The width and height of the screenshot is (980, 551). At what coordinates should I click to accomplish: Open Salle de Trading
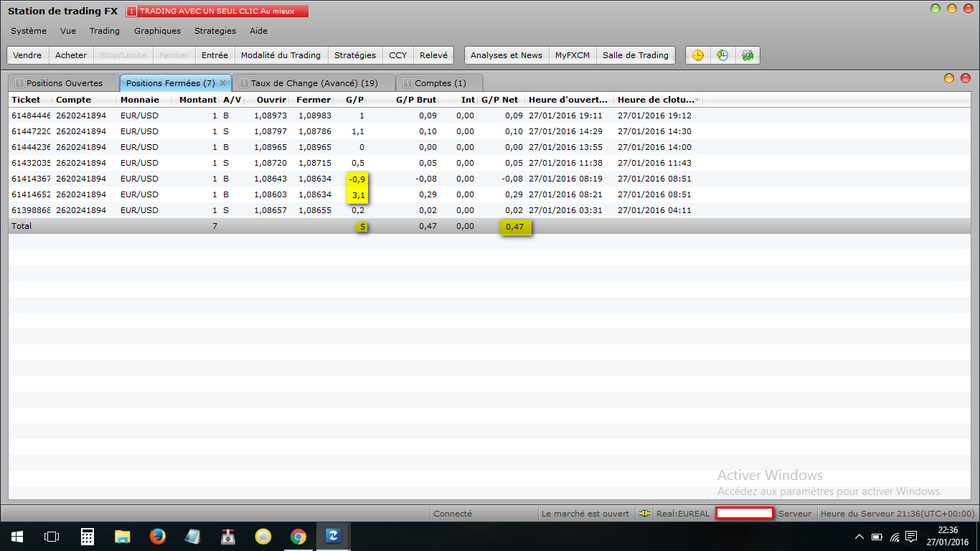636,55
